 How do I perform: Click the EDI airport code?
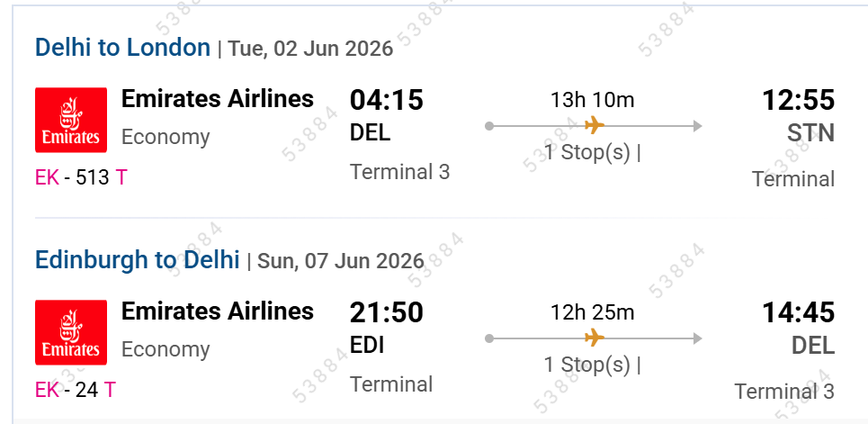click(x=368, y=345)
